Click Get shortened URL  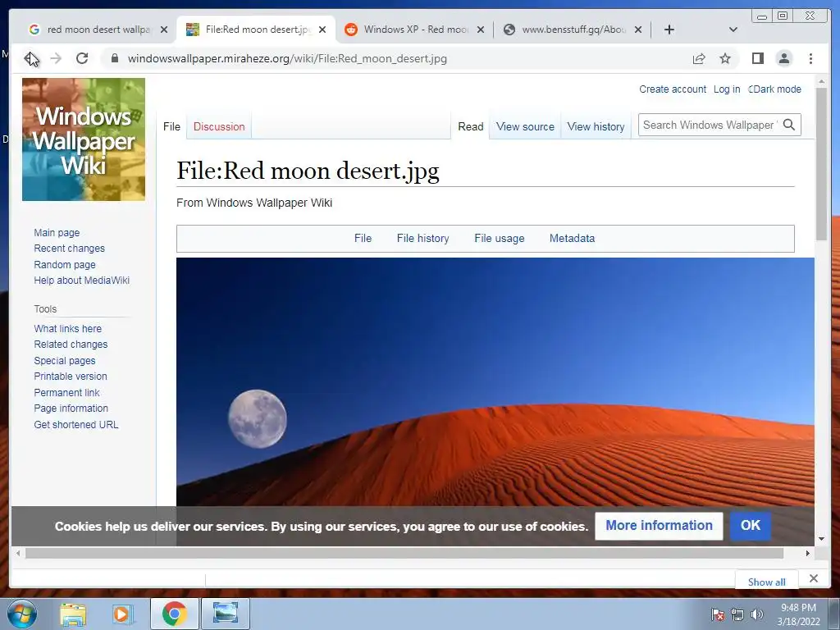coord(76,425)
